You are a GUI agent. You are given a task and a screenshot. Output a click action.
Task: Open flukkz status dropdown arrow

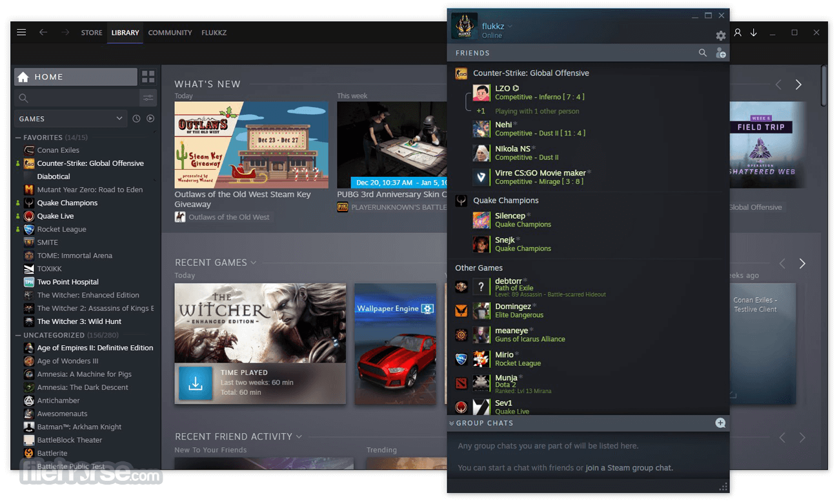(510, 26)
